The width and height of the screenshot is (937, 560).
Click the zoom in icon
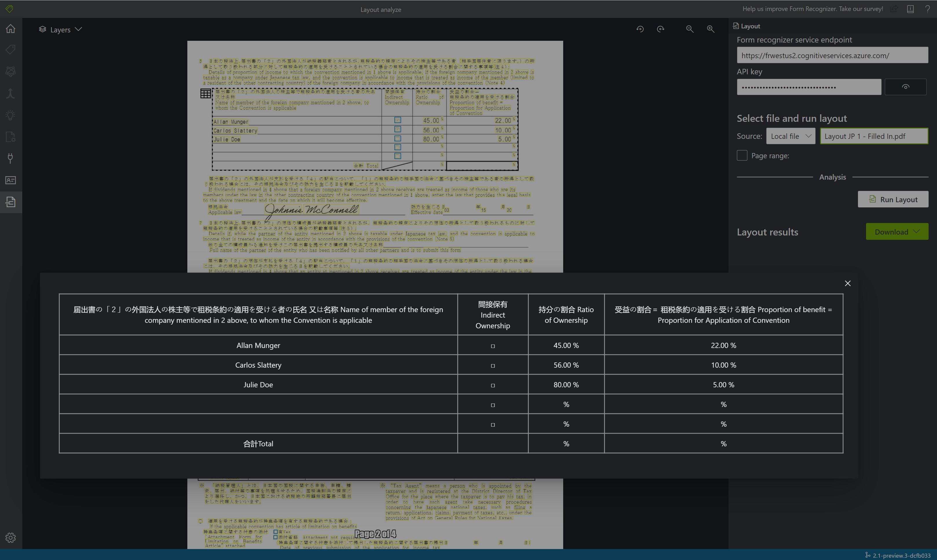711,29
